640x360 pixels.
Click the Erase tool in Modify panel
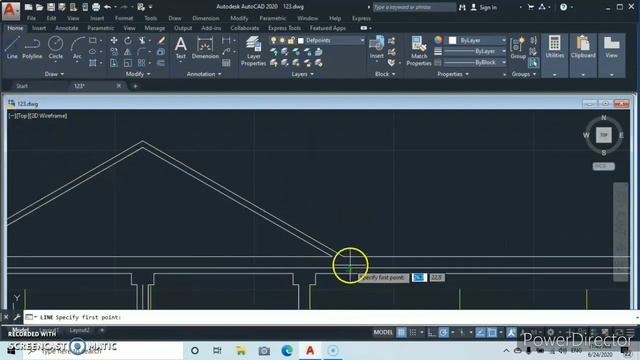point(161,40)
